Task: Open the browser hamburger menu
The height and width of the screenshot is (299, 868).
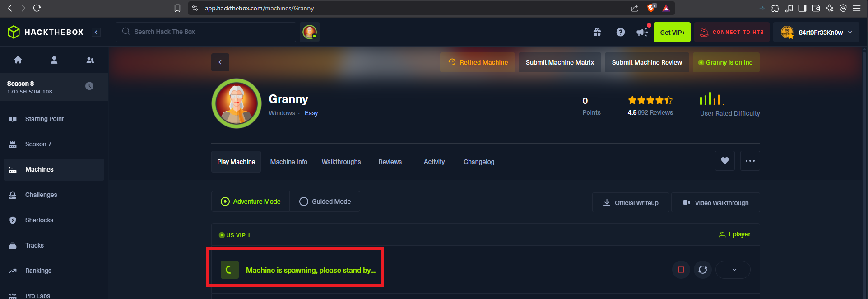Action: pyautogui.click(x=857, y=8)
